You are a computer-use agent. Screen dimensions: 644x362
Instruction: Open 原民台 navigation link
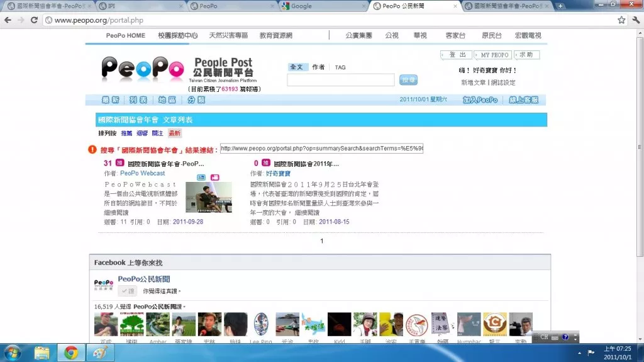492,35
